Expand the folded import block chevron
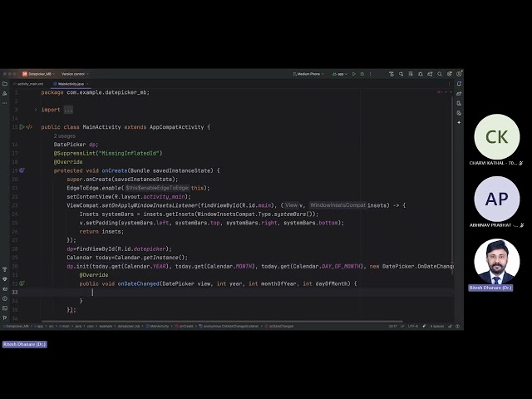Viewport: 532px width, 399px height. pyautogui.click(x=36, y=110)
